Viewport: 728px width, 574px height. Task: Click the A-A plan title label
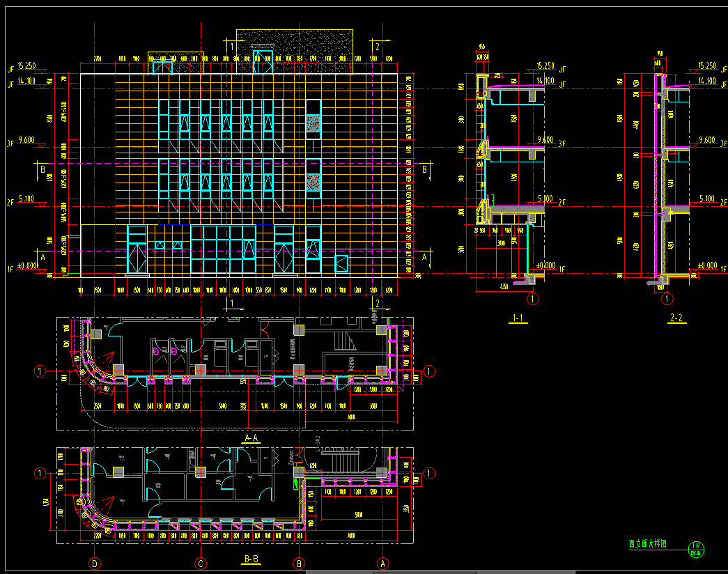tap(251, 438)
